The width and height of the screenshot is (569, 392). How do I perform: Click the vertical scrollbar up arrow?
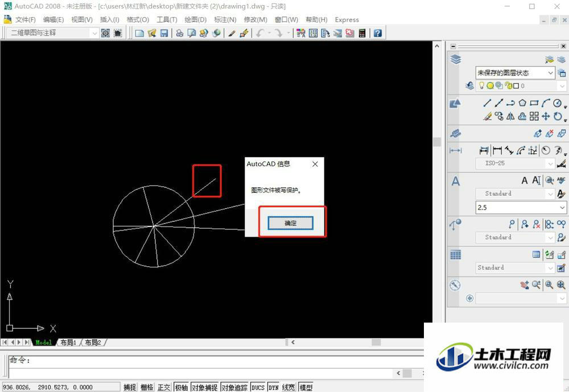437,46
